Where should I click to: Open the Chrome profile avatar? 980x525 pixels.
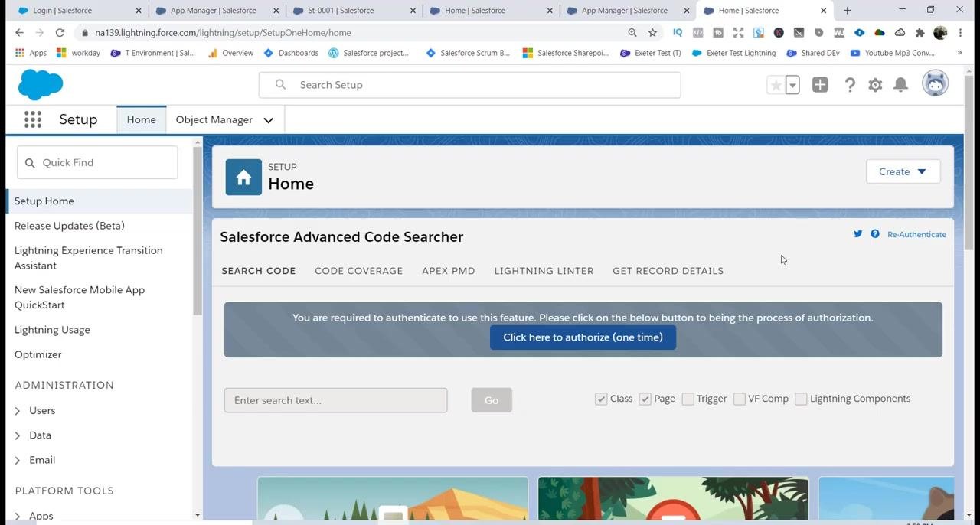pos(940,33)
